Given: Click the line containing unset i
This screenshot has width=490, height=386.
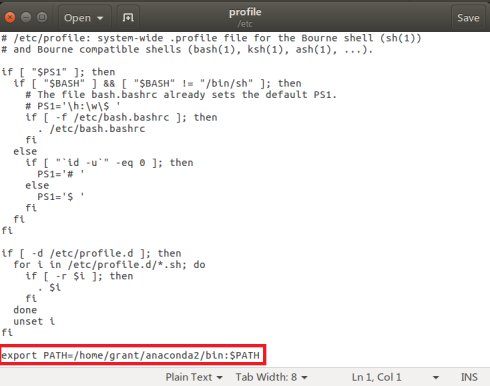Looking at the screenshot, I should point(34,321).
